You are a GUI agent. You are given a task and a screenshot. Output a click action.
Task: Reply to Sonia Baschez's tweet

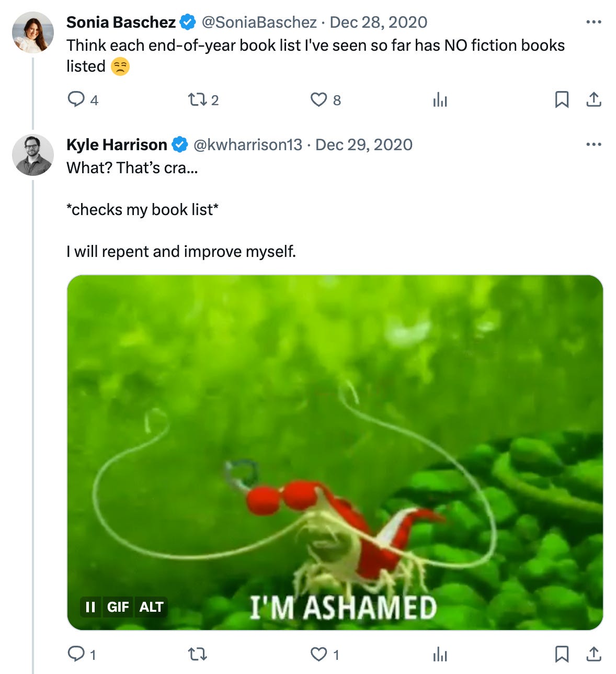pos(76,99)
